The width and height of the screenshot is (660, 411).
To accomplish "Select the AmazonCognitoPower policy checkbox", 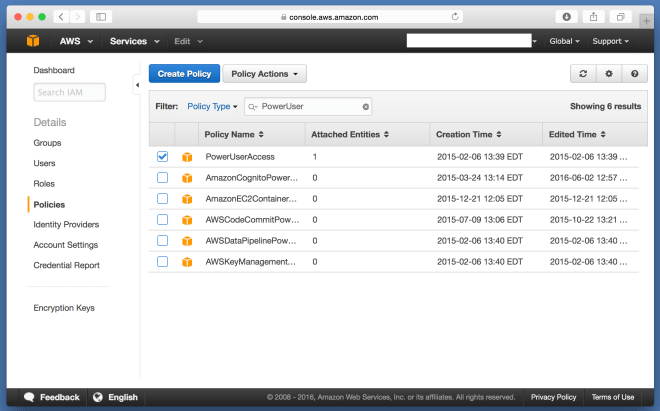I will tap(162, 178).
